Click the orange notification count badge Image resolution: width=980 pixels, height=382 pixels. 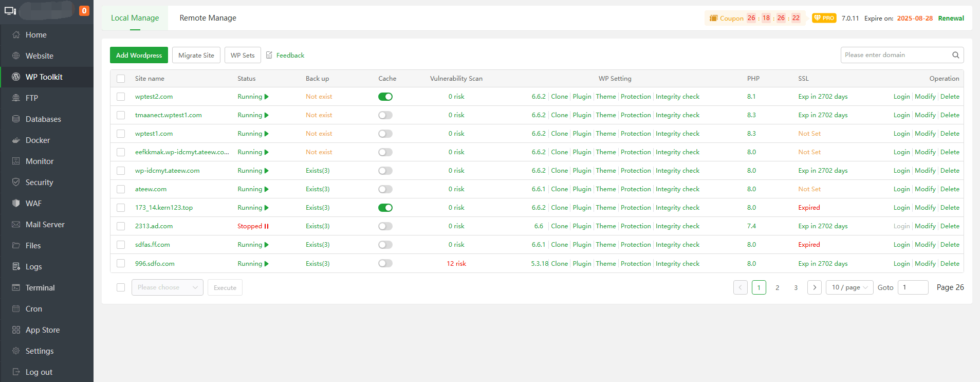pyautogui.click(x=84, y=11)
